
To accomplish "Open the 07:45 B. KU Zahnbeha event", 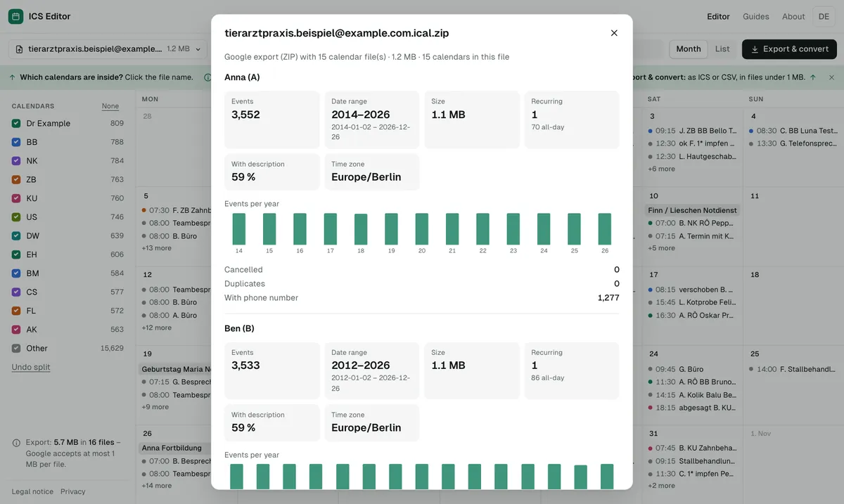I will coord(692,448).
